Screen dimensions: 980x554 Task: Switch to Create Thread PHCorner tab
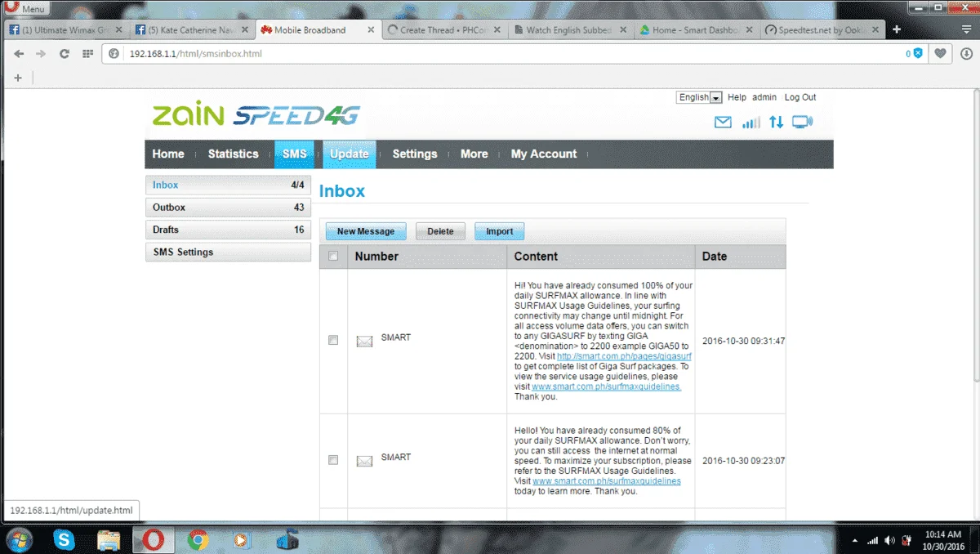point(444,30)
